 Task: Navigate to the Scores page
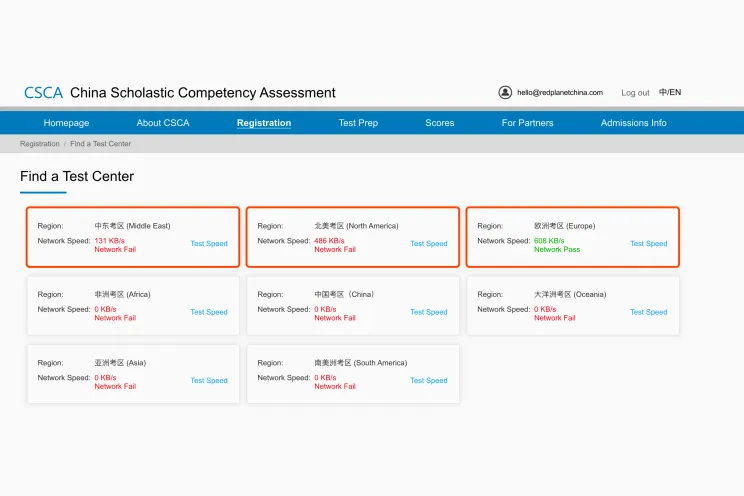pos(440,123)
